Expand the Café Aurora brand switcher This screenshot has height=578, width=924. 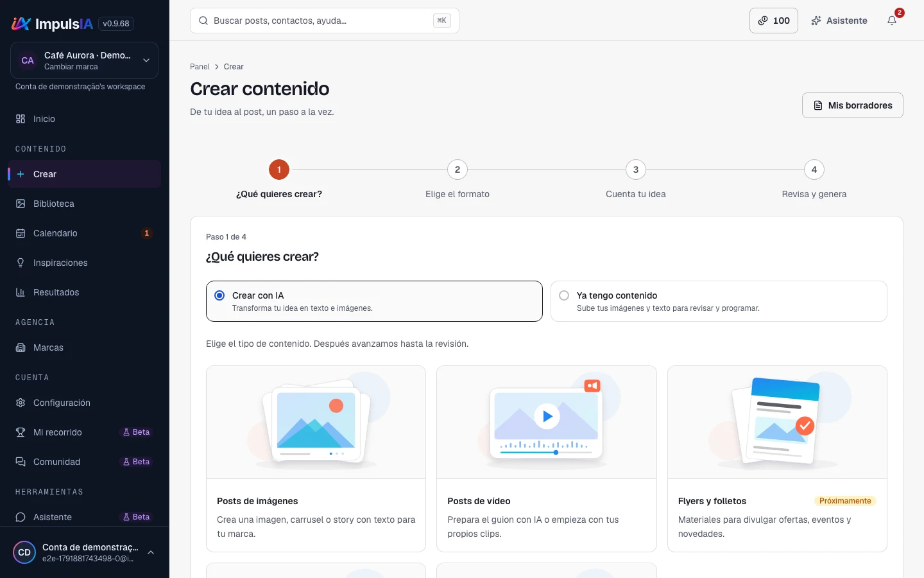coord(84,60)
